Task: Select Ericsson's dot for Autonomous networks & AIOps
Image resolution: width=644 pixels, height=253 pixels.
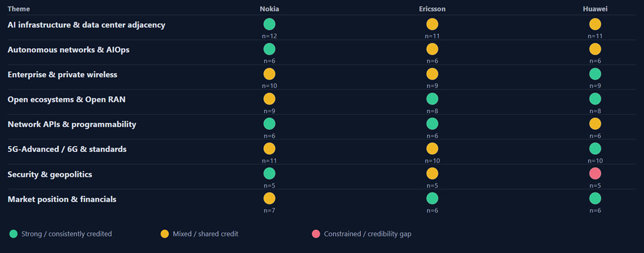Action: [432, 49]
